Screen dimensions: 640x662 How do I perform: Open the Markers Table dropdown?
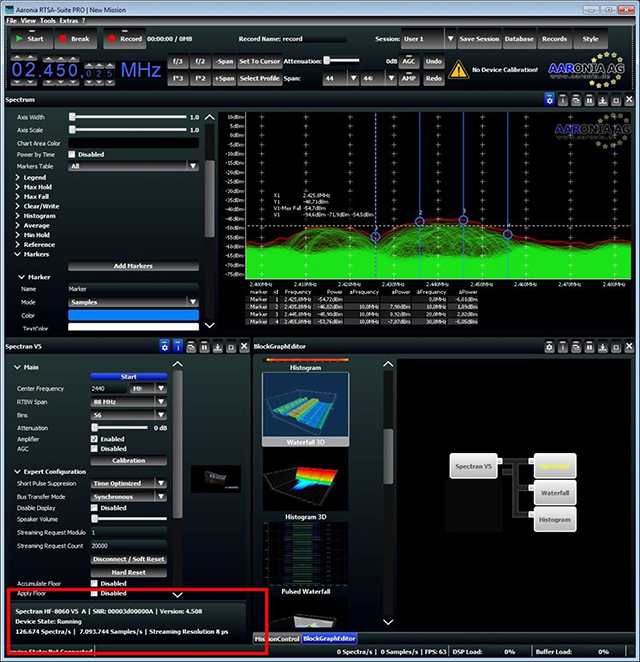193,166
